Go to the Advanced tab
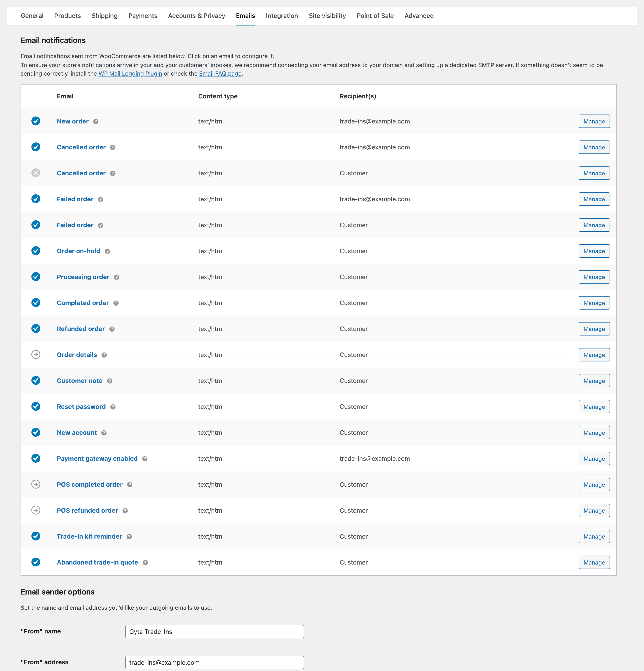 point(419,16)
